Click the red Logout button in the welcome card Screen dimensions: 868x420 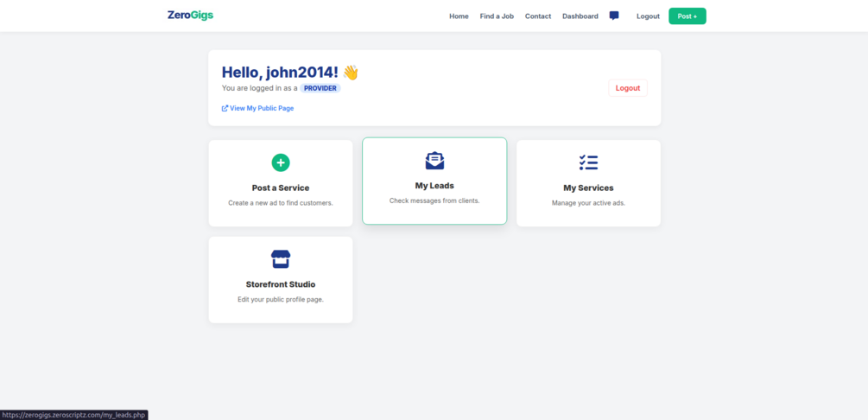[x=628, y=88]
